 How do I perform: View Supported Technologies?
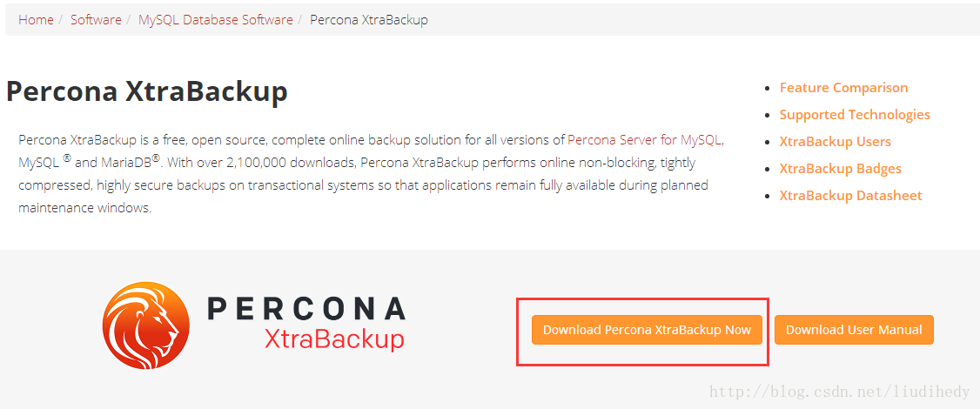coord(855,115)
